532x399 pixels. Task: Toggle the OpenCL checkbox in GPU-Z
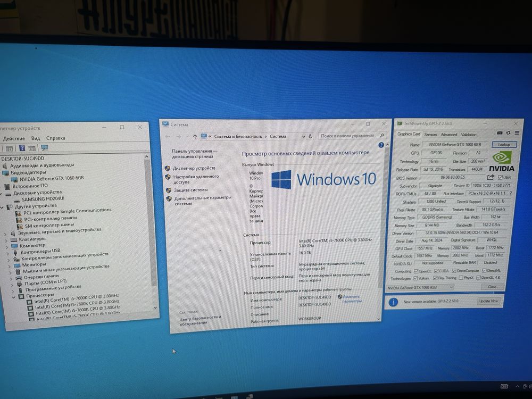pos(416,271)
